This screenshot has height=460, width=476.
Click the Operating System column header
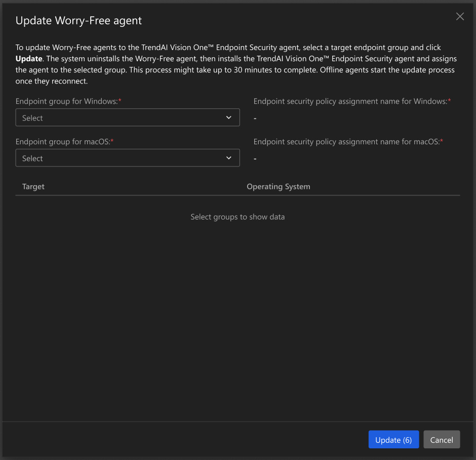[279, 187]
